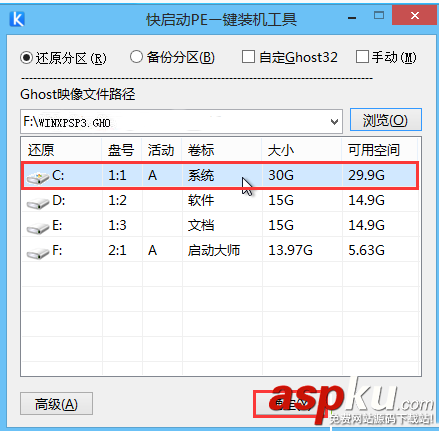The height and width of the screenshot is (431, 439).
Task: Click the 13.97G size cell
Action: point(290,251)
